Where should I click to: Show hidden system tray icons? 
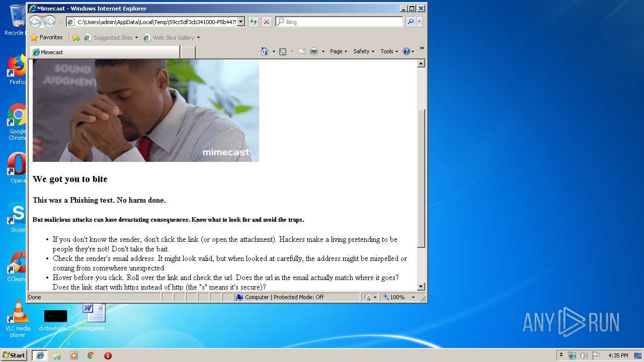point(561,355)
